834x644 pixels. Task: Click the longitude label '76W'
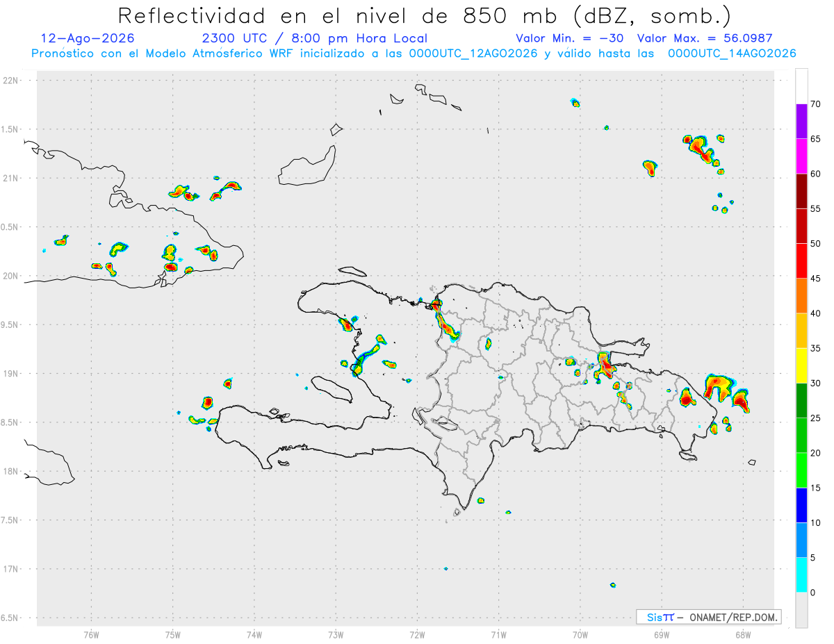pyautogui.click(x=91, y=634)
